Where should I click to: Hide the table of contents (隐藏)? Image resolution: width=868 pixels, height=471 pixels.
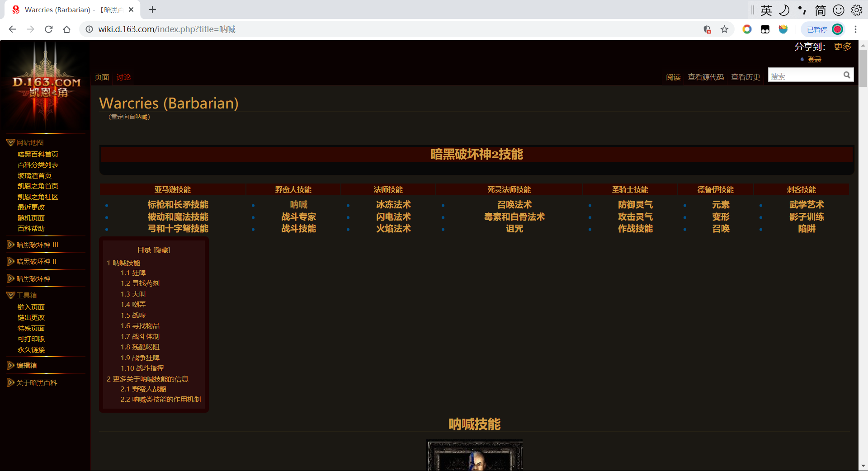[162, 250]
